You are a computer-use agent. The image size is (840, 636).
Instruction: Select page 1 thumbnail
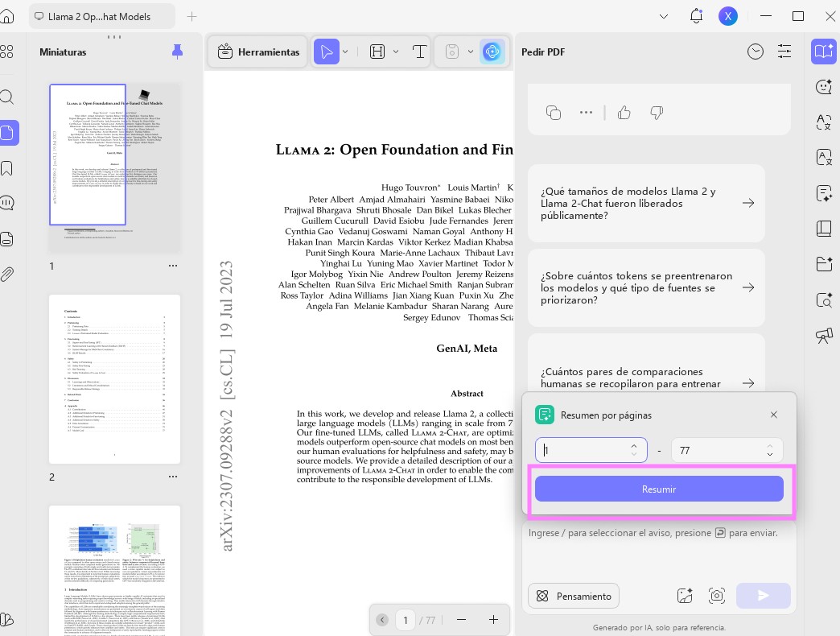click(x=114, y=167)
